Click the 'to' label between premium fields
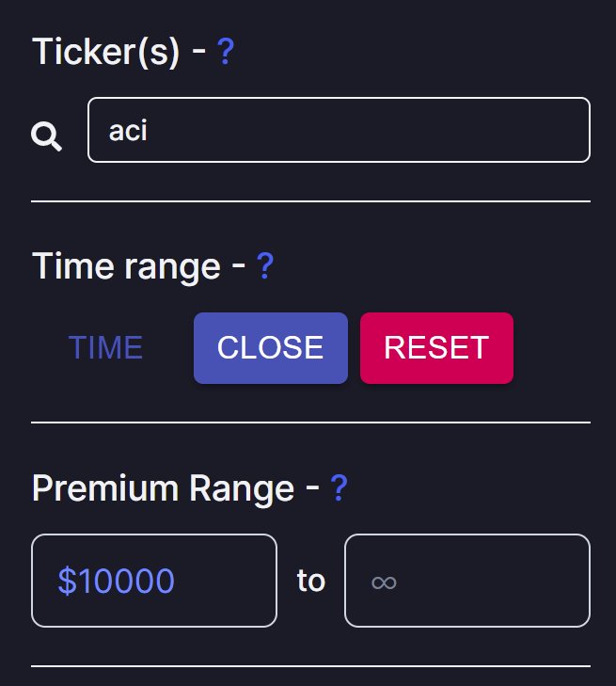Viewport: 616px width, 686px height. point(311,581)
